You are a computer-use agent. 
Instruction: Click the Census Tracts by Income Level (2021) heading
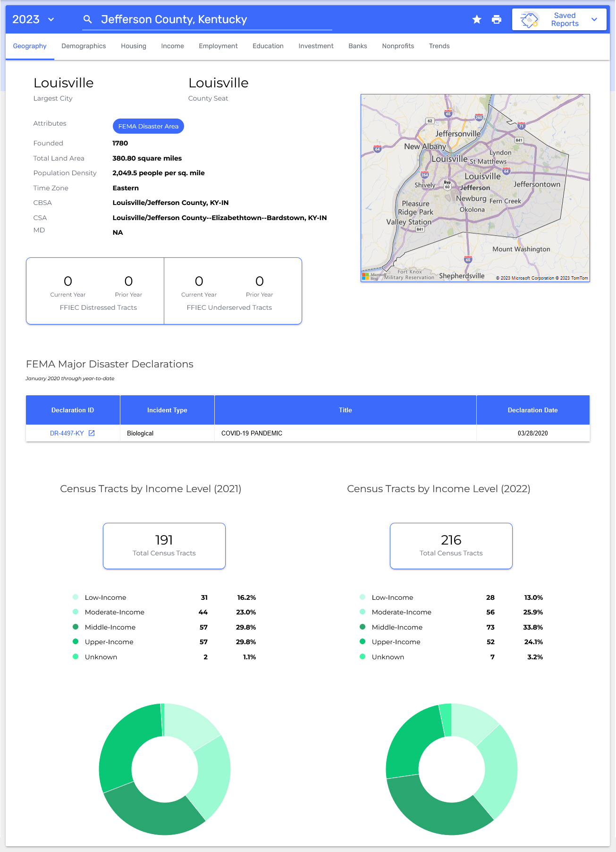[x=151, y=489]
